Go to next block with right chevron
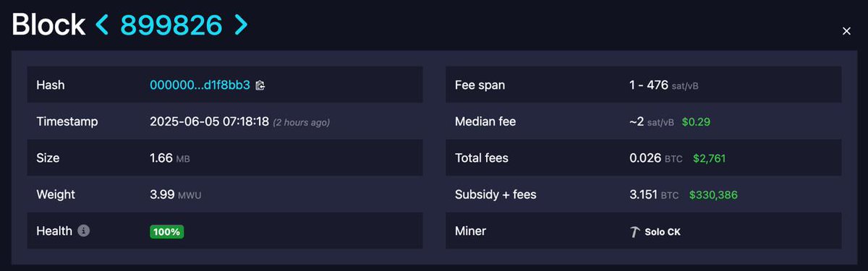Screen dimensions: 868x271 pos(240,25)
